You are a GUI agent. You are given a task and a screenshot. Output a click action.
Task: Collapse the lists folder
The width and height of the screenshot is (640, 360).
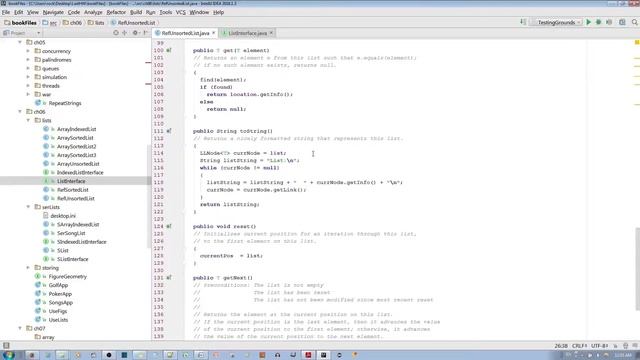point(28,120)
